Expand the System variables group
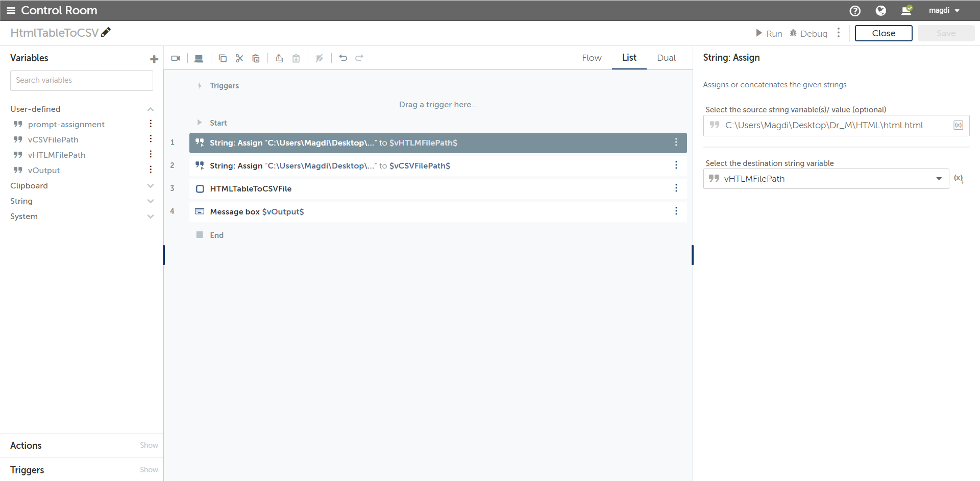This screenshot has height=481, width=980. click(151, 217)
